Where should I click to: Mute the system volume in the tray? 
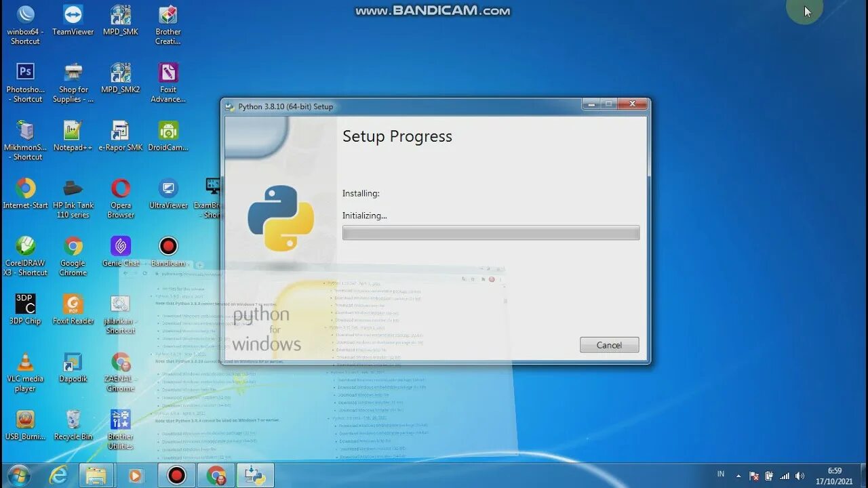tap(800, 475)
